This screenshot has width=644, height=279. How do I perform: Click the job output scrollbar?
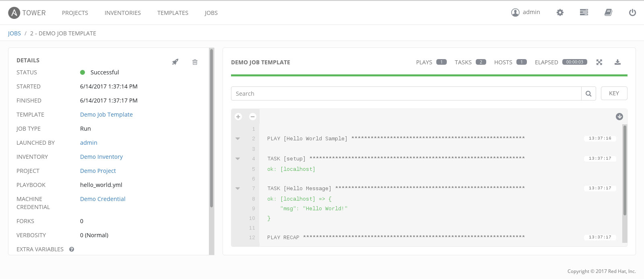[625, 170]
